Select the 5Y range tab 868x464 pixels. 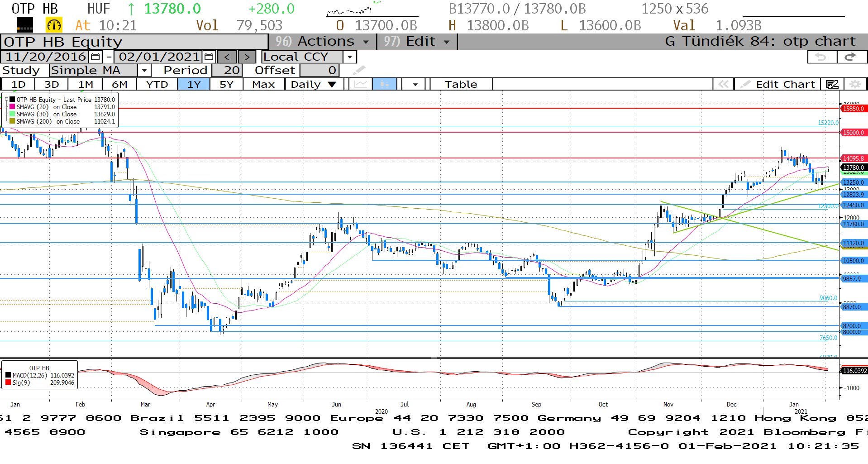[226, 84]
